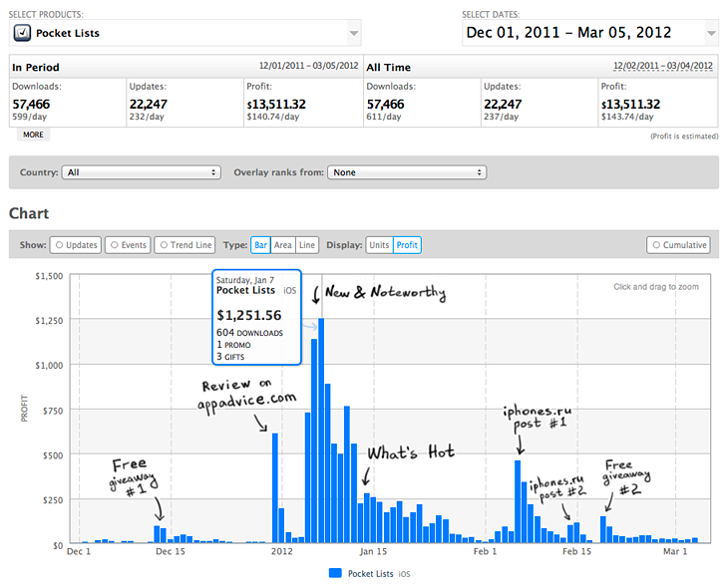Click In Period downloads value 57,466
This screenshot has height=588, width=728.
(x=31, y=105)
